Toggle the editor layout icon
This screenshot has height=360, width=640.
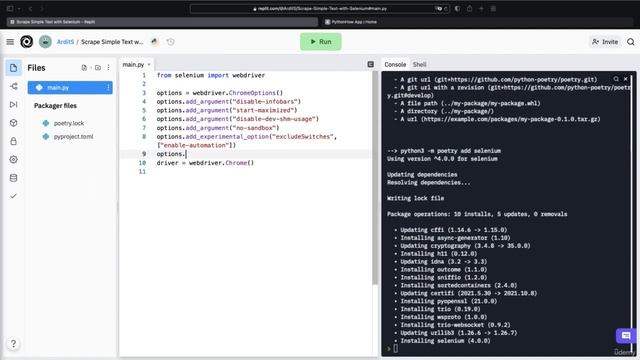[371, 64]
